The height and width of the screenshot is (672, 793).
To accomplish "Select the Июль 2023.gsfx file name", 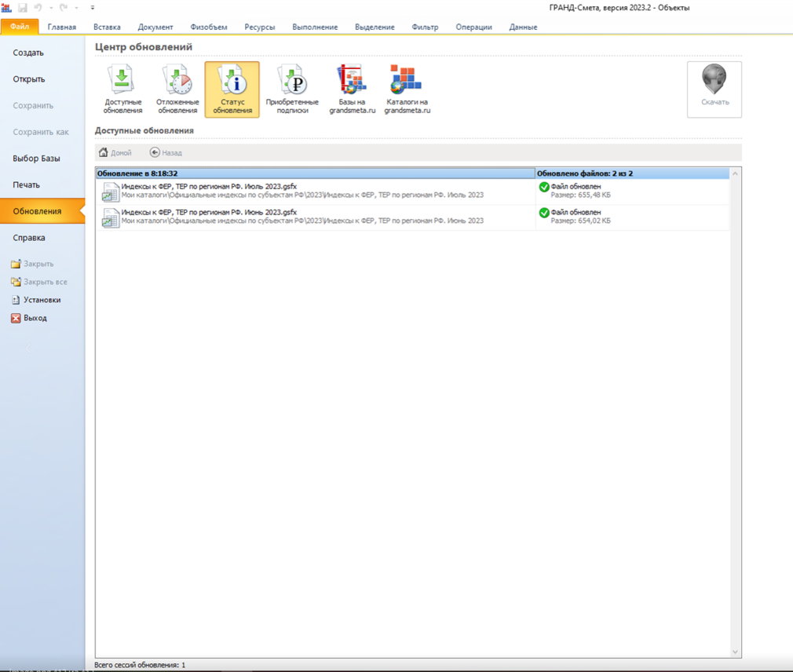I will (x=209, y=187).
